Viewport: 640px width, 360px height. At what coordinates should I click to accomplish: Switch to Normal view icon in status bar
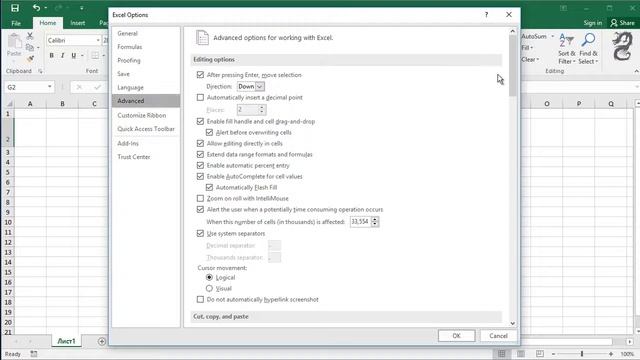tap(502, 354)
